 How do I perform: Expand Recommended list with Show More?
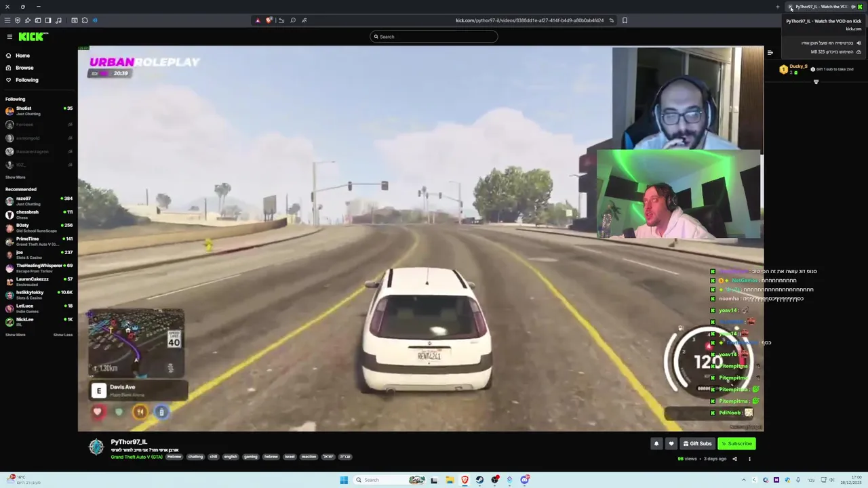tap(15, 335)
